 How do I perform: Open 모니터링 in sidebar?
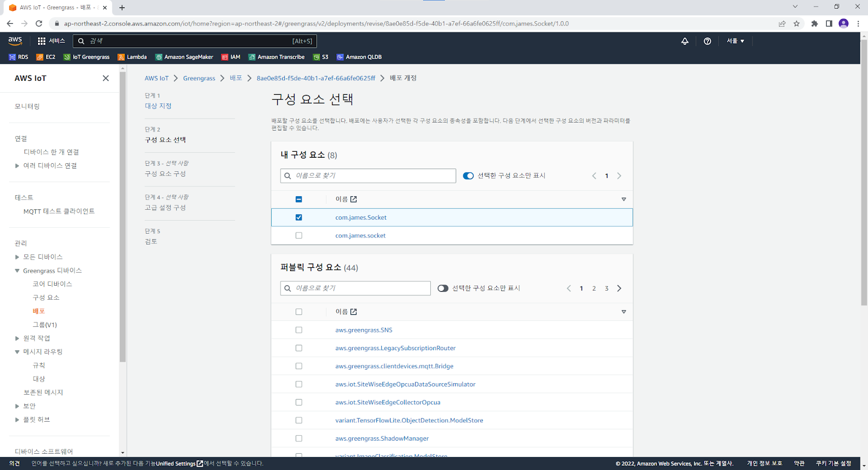(27, 106)
